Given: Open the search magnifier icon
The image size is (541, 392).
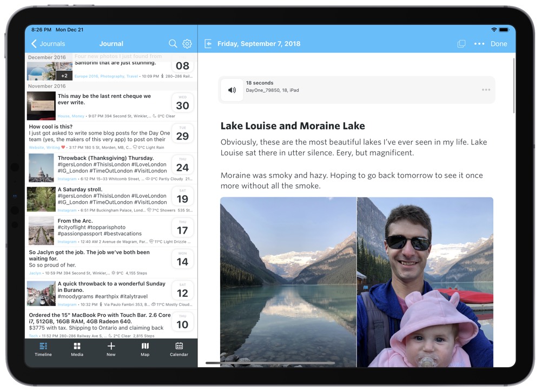Looking at the screenshot, I should pyautogui.click(x=173, y=43).
